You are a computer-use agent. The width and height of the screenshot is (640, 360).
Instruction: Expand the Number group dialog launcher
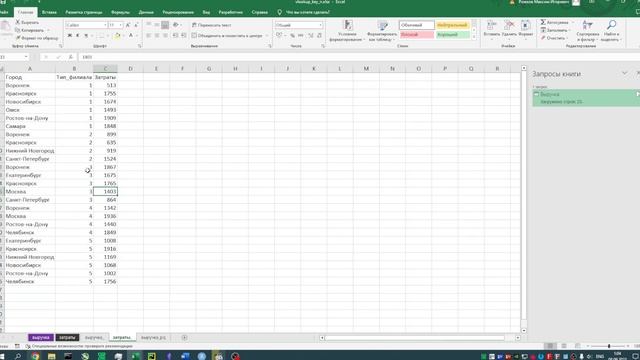(323, 46)
